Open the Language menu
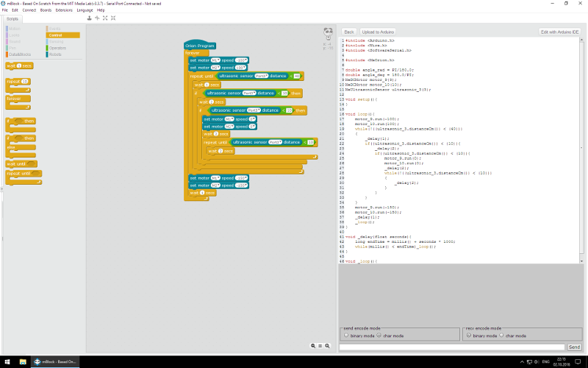The image size is (588, 368). 85,10
